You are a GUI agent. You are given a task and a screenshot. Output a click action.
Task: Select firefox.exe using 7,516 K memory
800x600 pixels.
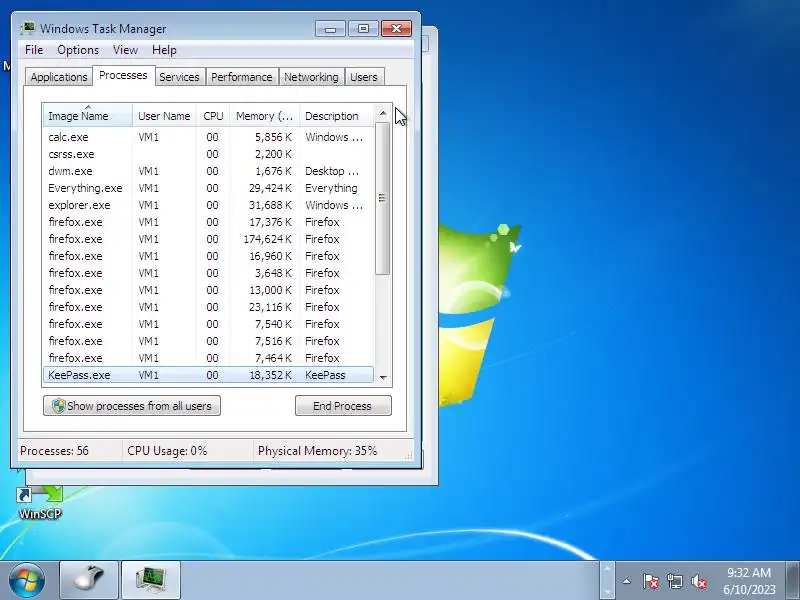coord(208,341)
